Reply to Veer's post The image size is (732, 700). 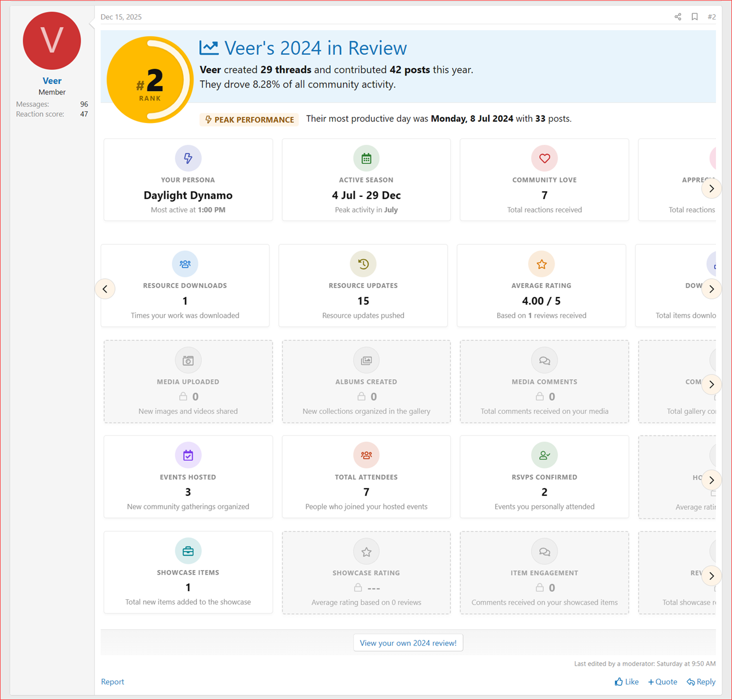(x=701, y=682)
